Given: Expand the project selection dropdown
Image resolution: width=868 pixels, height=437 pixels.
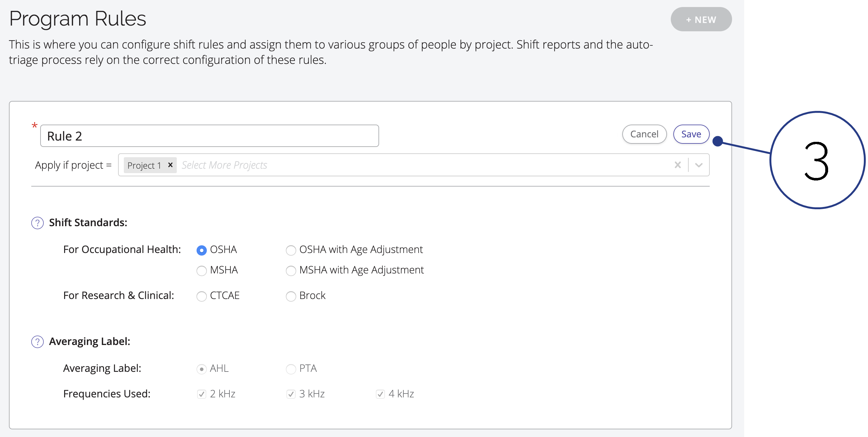Looking at the screenshot, I should tap(699, 165).
